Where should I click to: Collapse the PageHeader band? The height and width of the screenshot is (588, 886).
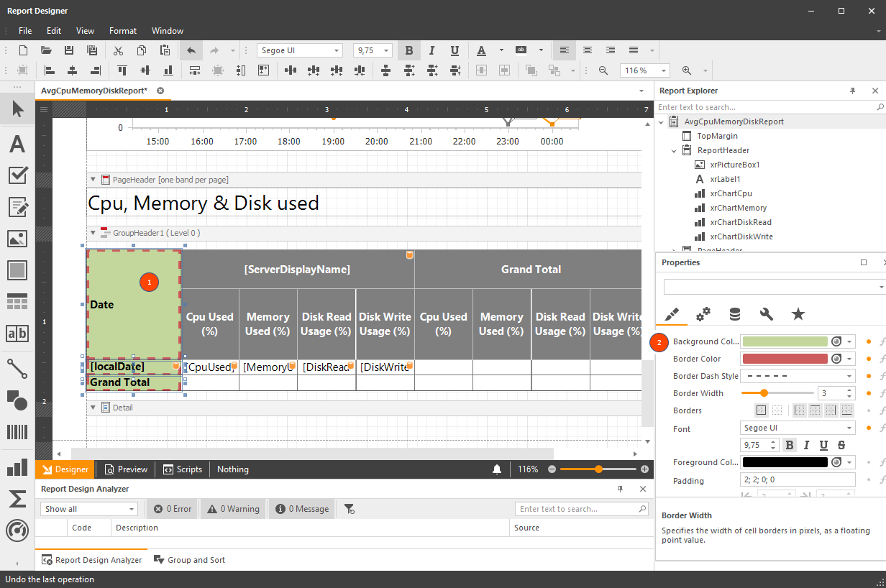pyautogui.click(x=93, y=180)
